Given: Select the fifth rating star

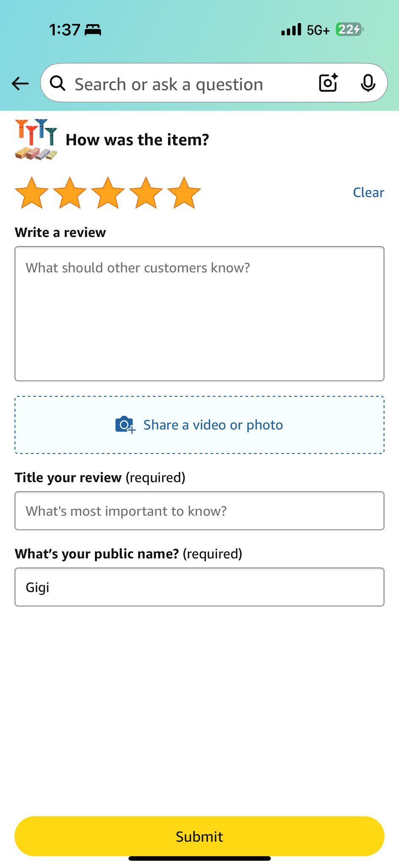Looking at the screenshot, I should pyautogui.click(x=184, y=193).
